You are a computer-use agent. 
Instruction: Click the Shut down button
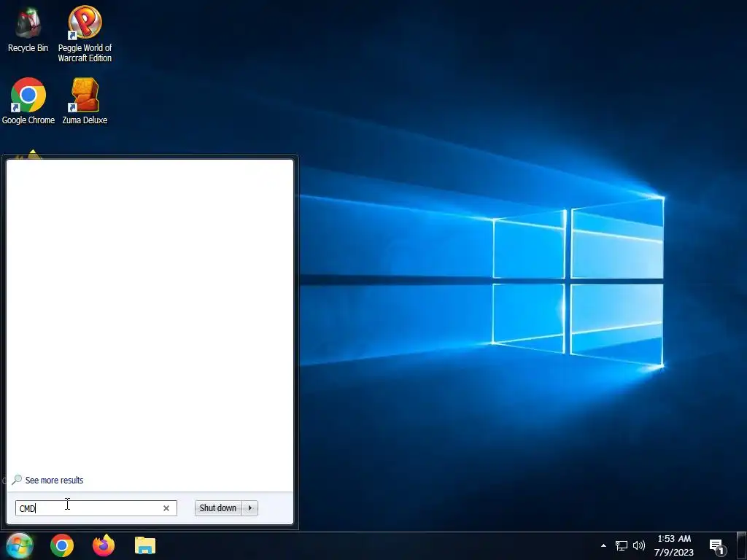click(x=218, y=508)
